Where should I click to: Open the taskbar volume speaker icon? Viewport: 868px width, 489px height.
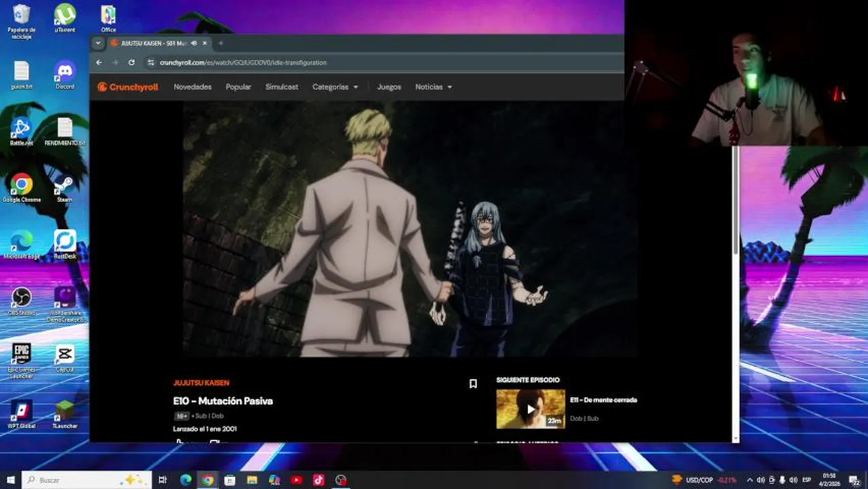click(795, 480)
